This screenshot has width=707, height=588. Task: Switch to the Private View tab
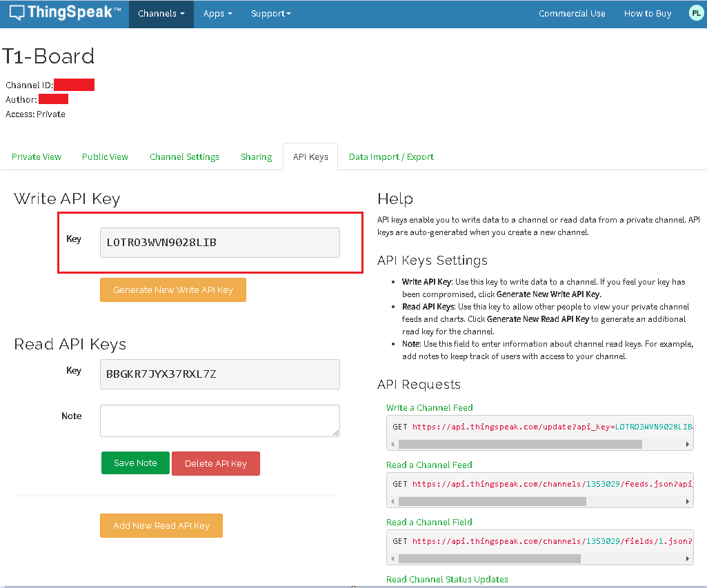[36, 156]
